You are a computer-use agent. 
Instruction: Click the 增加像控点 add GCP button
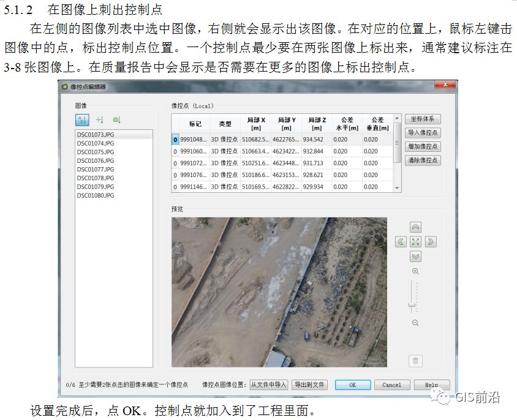point(423,147)
